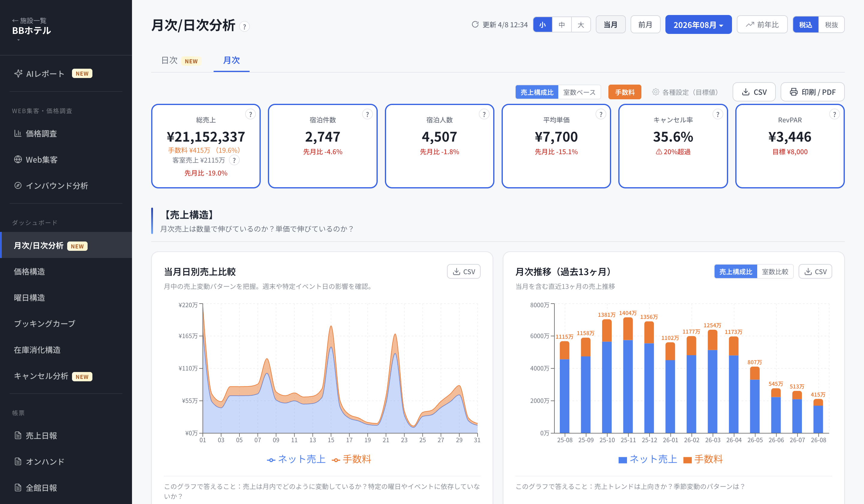Open the 2026年08月 month dropdown

(698, 25)
